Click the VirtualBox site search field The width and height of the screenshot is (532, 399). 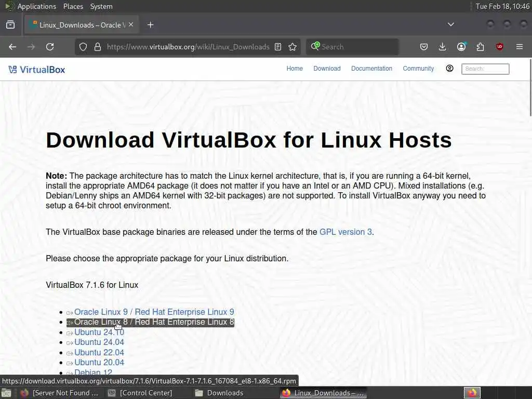485,69
